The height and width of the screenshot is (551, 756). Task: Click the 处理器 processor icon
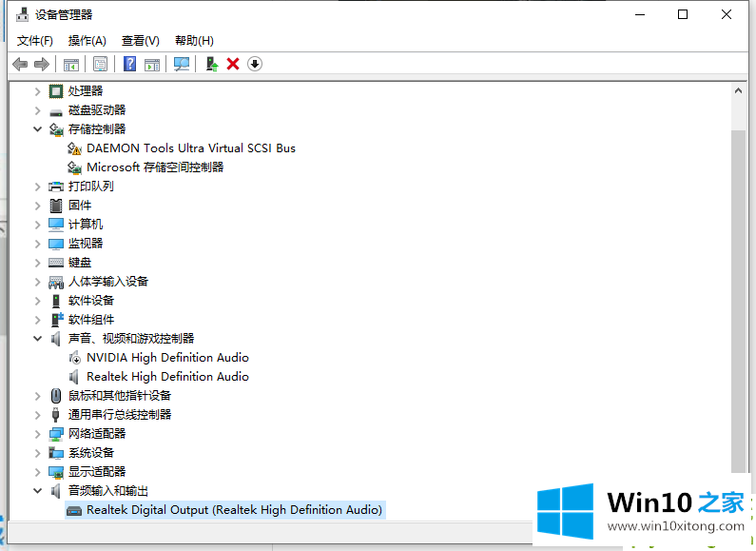[x=56, y=91]
